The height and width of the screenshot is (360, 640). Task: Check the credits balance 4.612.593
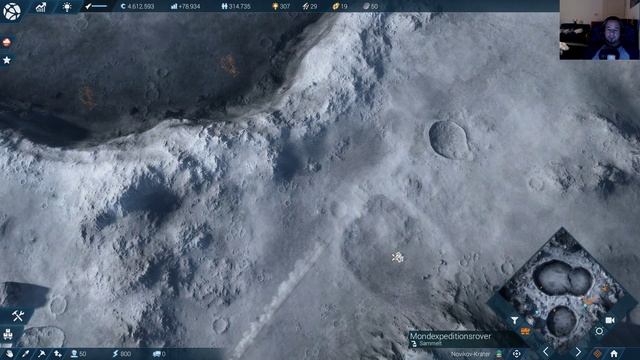(138, 7)
